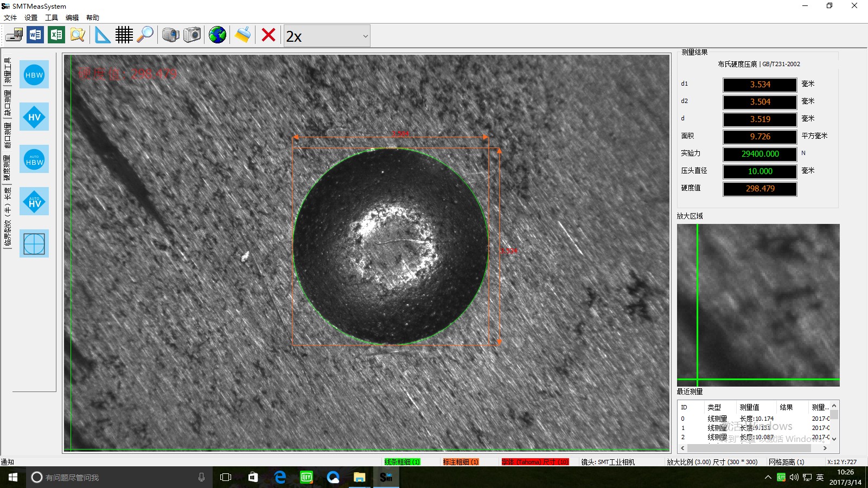Click the orange 标注粗细 (1) status item
Viewport: 868px width, 488px height.
pos(461,462)
